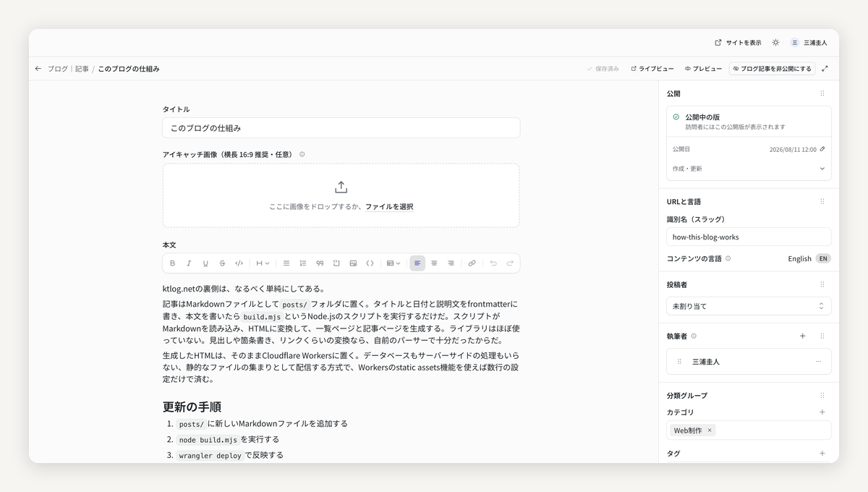Grab the 執筆者 panel drag handle
The width and height of the screenshot is (868, 492).
[x=822, y=336]
